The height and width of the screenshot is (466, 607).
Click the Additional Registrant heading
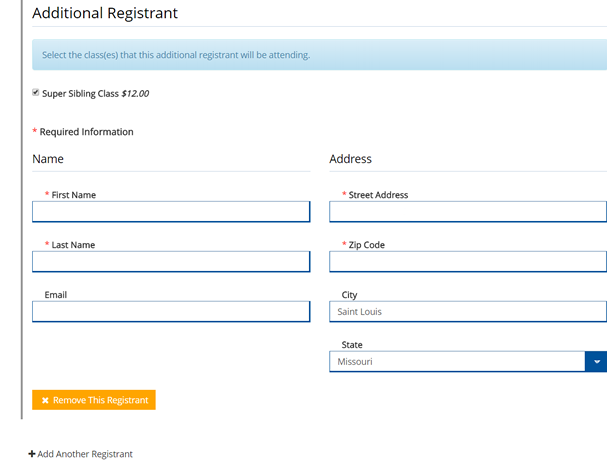[105, 13]
